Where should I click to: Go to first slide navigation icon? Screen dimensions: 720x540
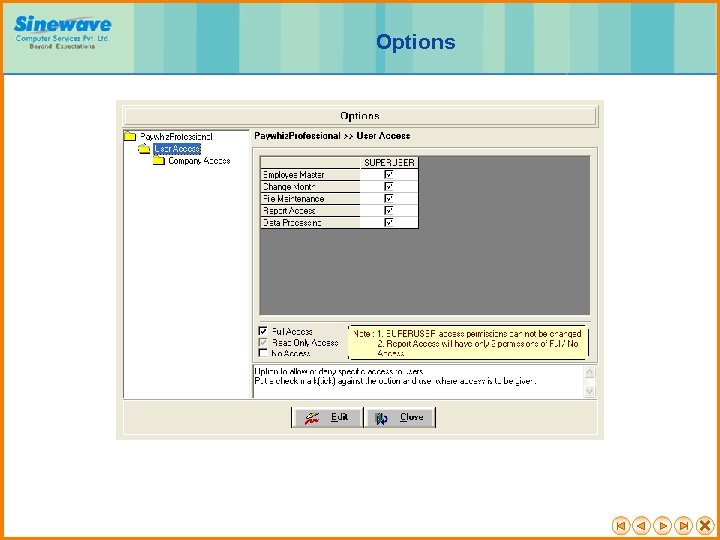[620, 525]
